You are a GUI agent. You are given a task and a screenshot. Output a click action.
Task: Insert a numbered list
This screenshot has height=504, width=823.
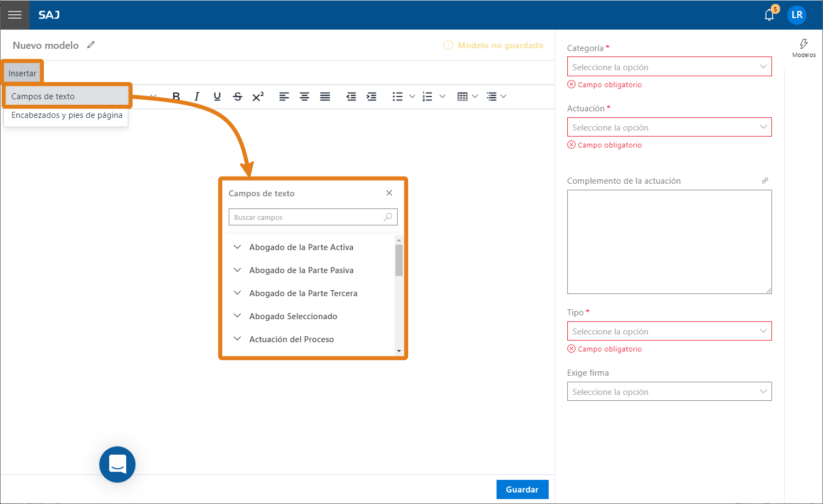427,97
